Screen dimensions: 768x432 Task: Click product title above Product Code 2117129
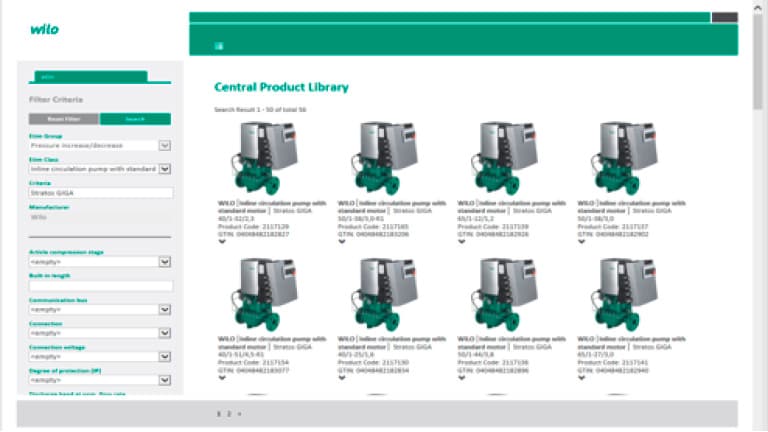272,211
